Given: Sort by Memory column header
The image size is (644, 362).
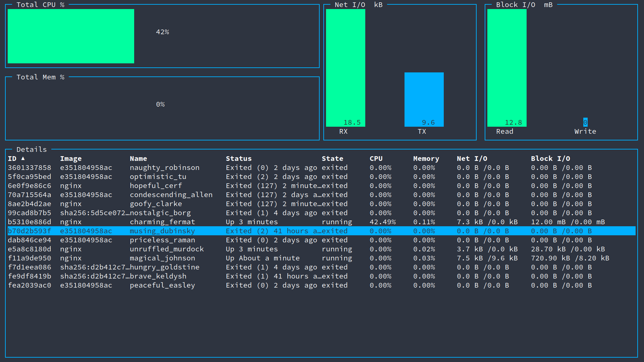Looking at the screenshot, I should tap(426, 159).
